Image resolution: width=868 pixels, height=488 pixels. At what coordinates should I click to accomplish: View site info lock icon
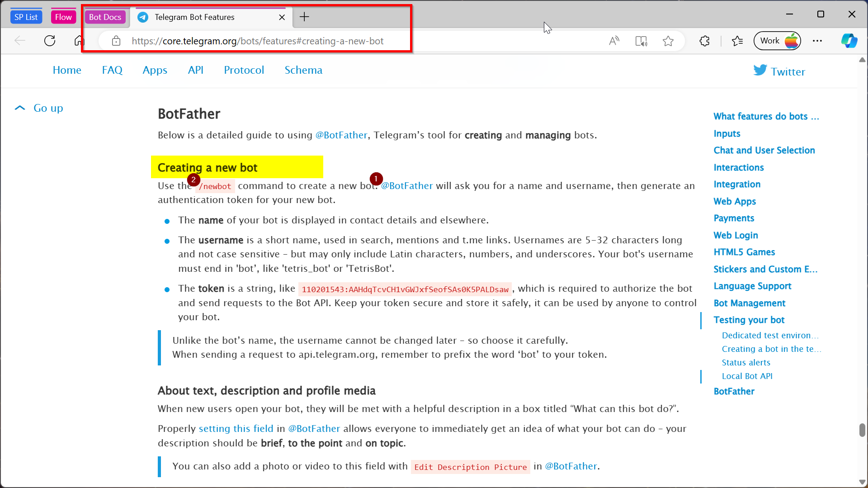pyautogui.click(x=116, y=41)
